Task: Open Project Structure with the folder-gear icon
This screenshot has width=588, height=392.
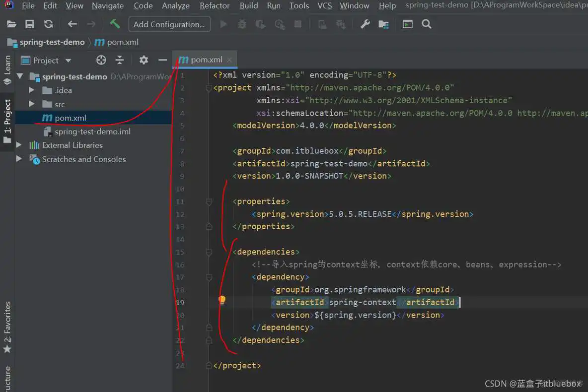Action: [x=383, y=23]
